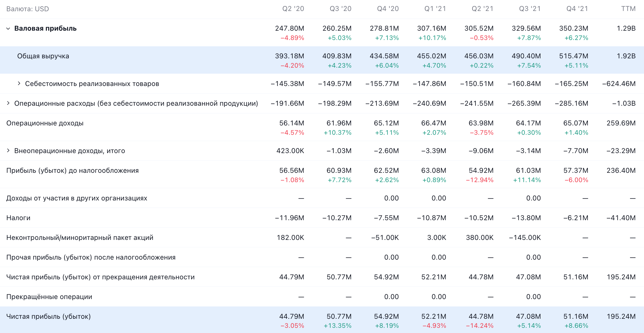Click total revenue value 515.47M
The image size is (644, 333).
pyautogui.click(x=574, y=56)
